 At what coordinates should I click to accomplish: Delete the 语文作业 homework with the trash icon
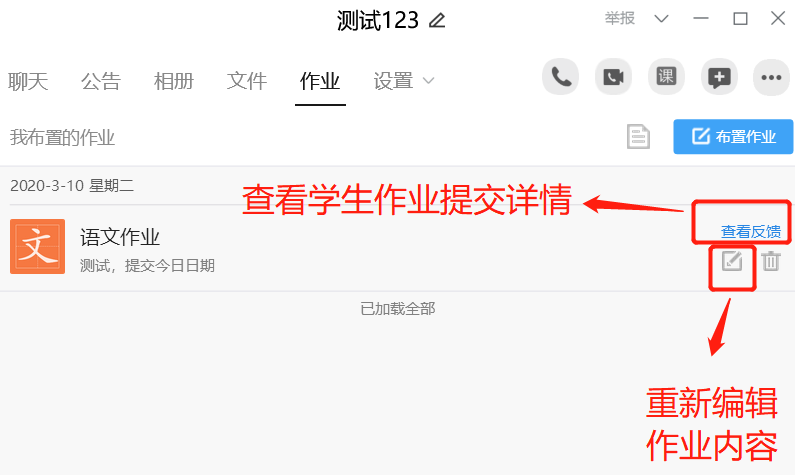click(x=771, y=261)
